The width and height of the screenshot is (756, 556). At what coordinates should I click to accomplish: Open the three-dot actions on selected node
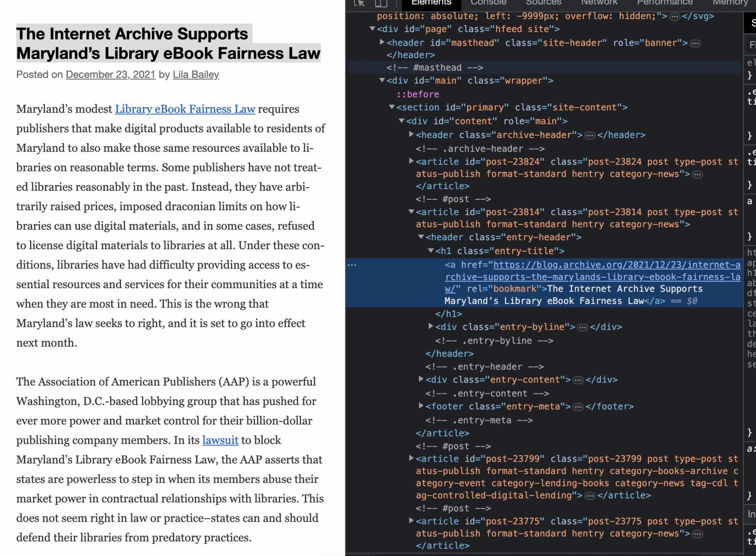coord(352,265)
